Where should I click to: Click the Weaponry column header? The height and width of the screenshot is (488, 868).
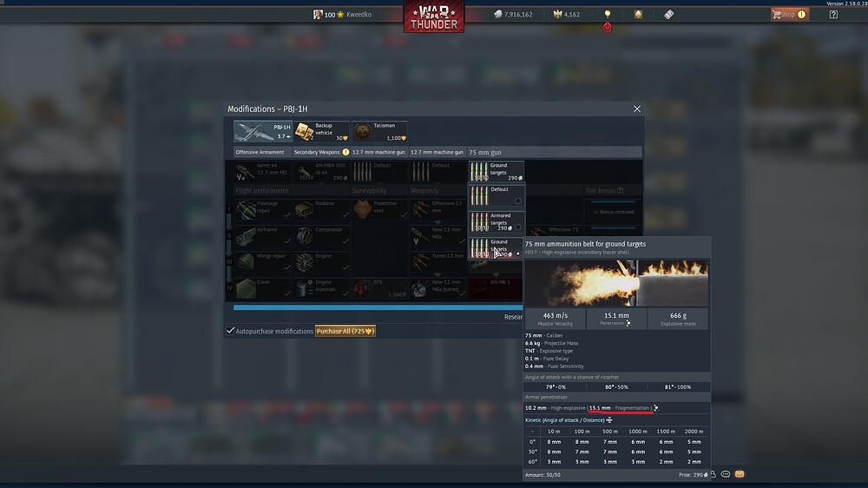point(424,190)
